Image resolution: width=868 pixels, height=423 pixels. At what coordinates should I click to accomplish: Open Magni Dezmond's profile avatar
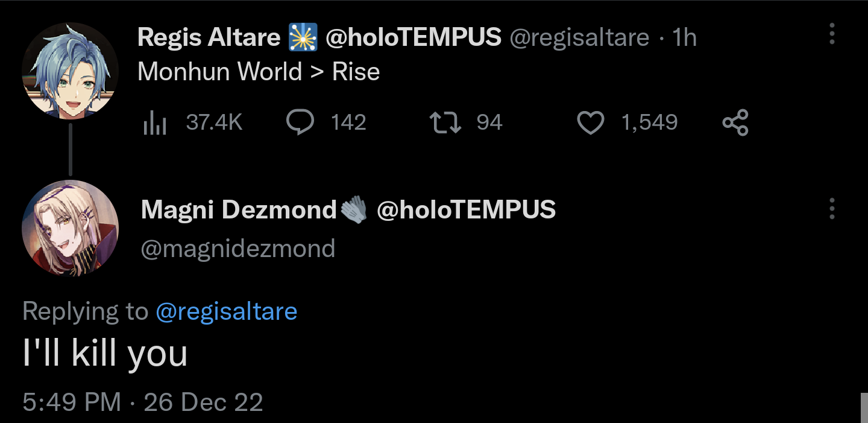(x=70, y=227)
